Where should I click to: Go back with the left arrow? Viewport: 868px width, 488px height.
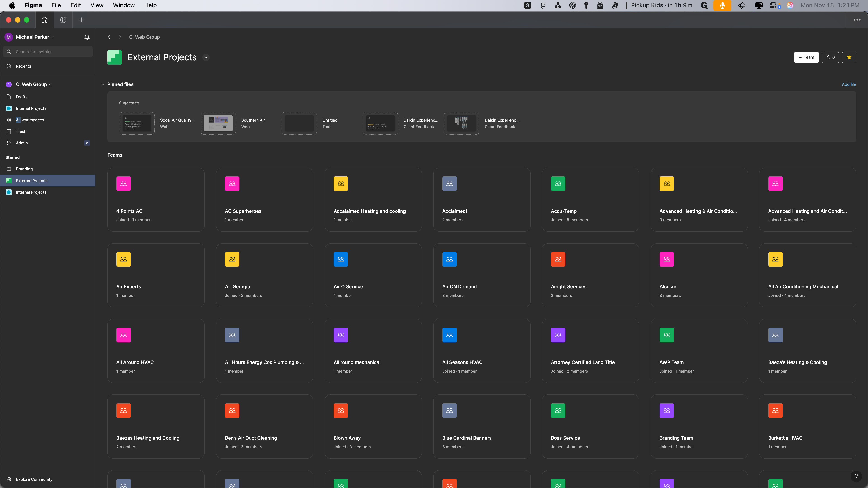109,37
